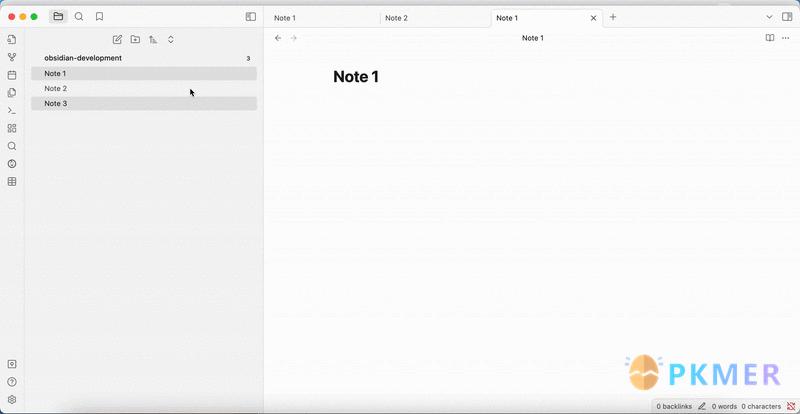This screenshot has width=800, height=414.
Task: Create a new note with pencil icon
Action: [x=117, y=40]
